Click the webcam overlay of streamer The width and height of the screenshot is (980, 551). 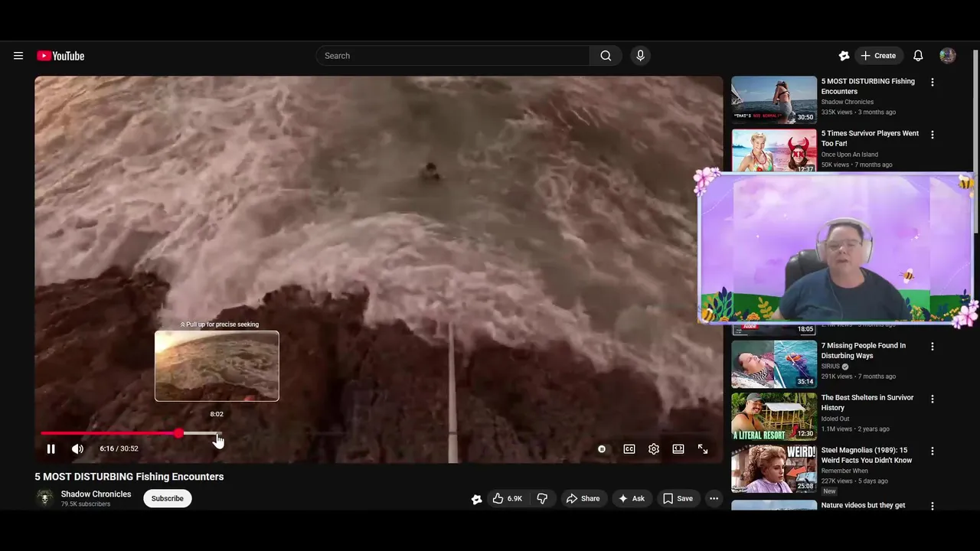pyautogui.click(x=837, y=248)
